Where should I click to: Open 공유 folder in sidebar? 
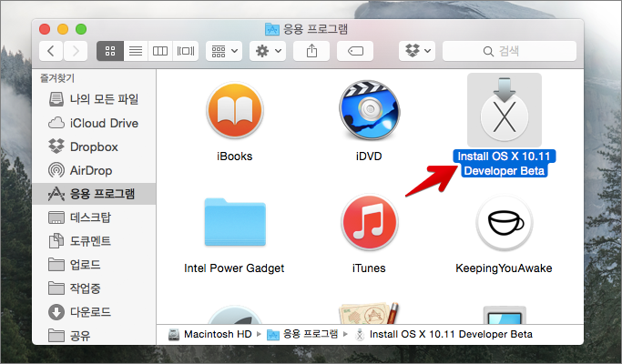coord(94,336)
